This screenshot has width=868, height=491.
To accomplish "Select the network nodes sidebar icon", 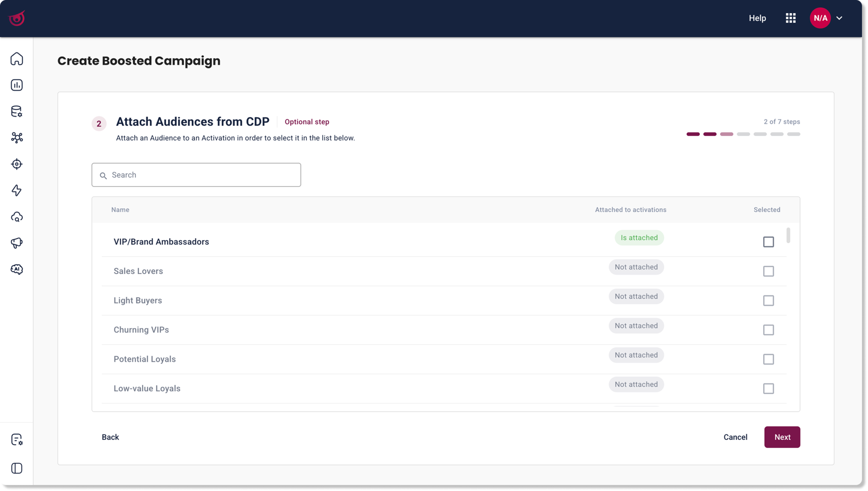I will coord(17,138).
